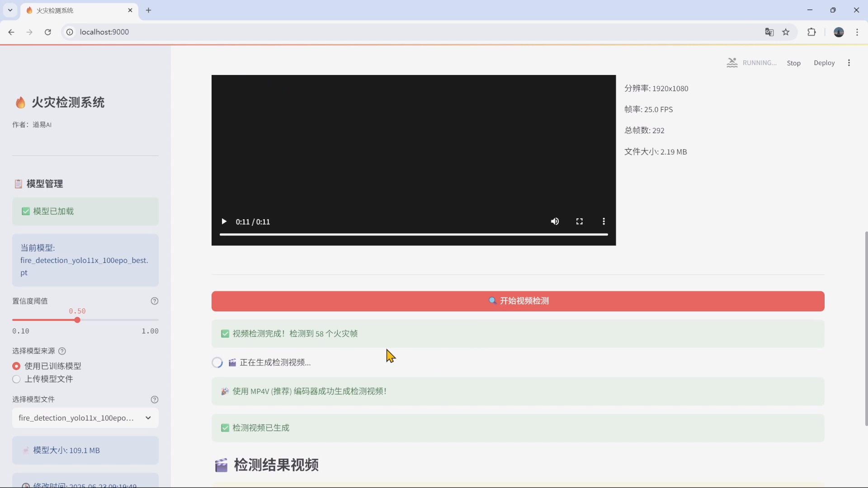
Task: Select the 上传模型文件 radio option
Action: (16, 379)
